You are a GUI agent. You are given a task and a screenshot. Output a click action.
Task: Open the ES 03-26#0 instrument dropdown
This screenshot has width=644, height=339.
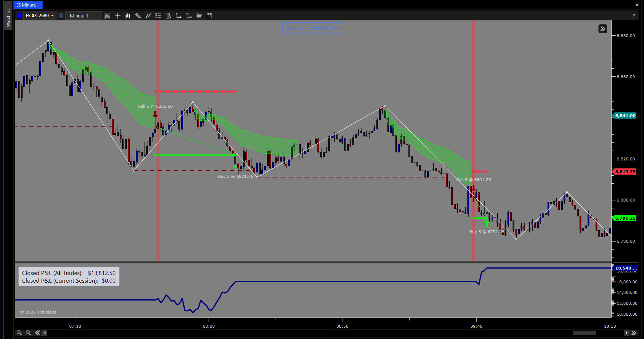[x=40, y=16]
